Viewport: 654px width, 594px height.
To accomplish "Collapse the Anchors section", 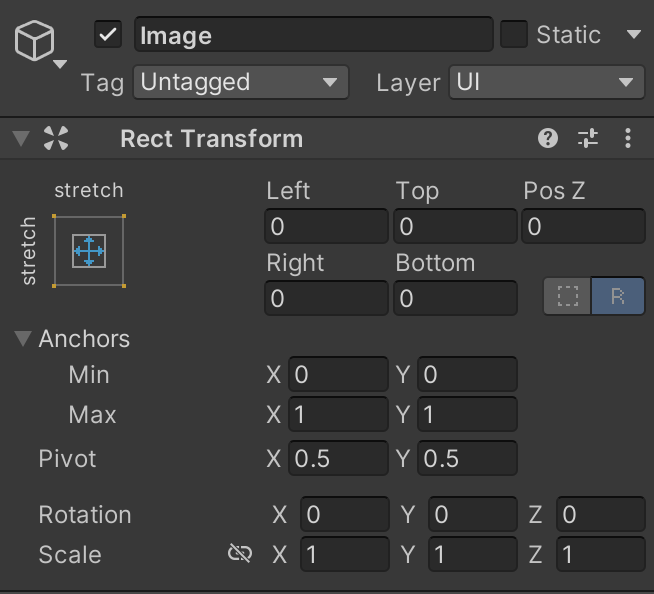I will coord(23,339).
